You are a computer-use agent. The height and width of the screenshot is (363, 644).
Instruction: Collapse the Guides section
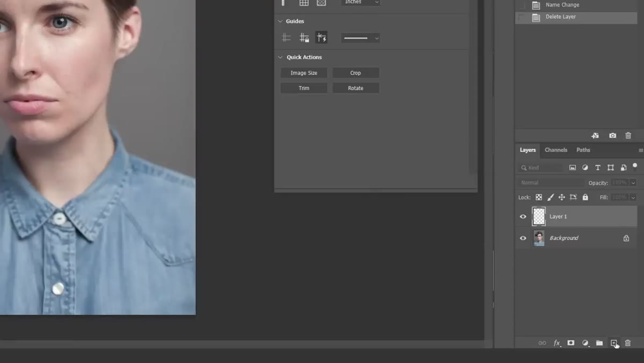point(280,21)
